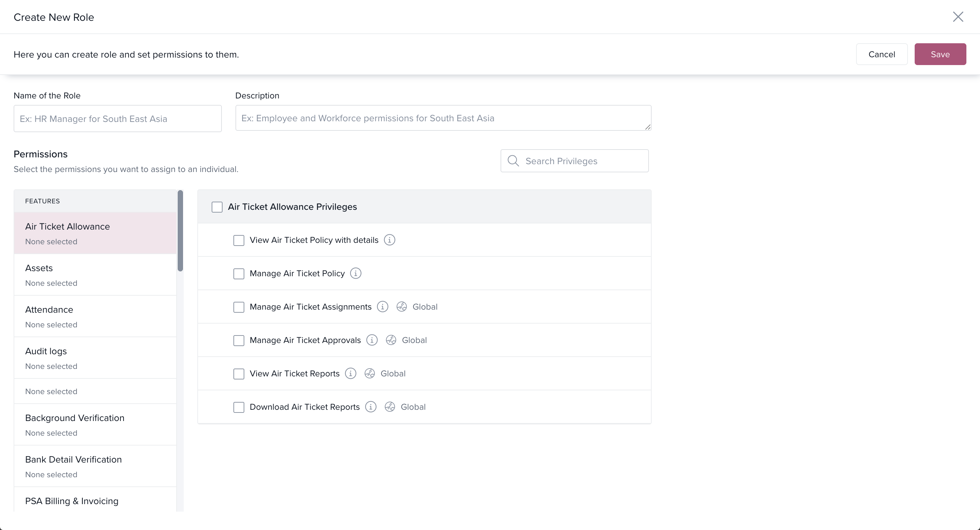
Task: Open Global scope for View Air Ticket Reports
Action: [393, 374]
